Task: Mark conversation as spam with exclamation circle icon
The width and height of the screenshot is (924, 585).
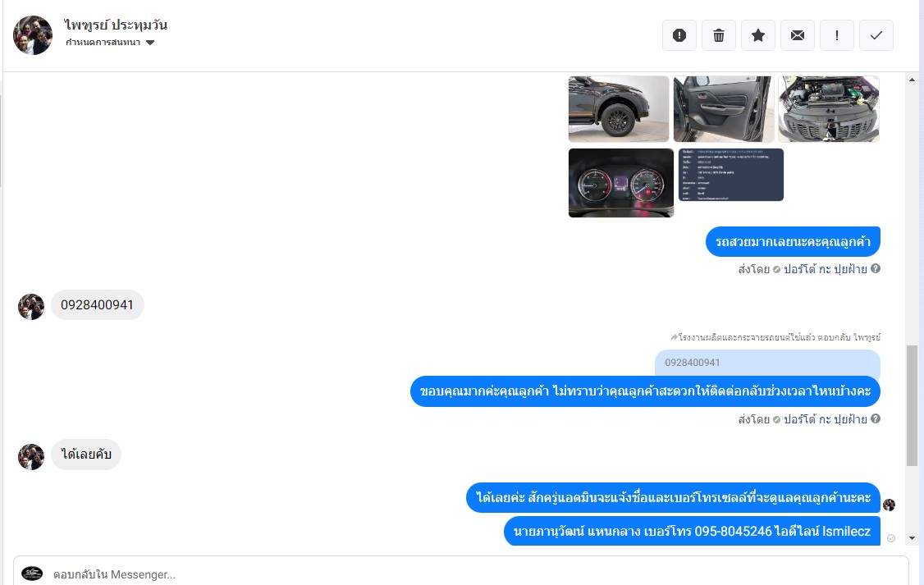Action: (679, 35)
